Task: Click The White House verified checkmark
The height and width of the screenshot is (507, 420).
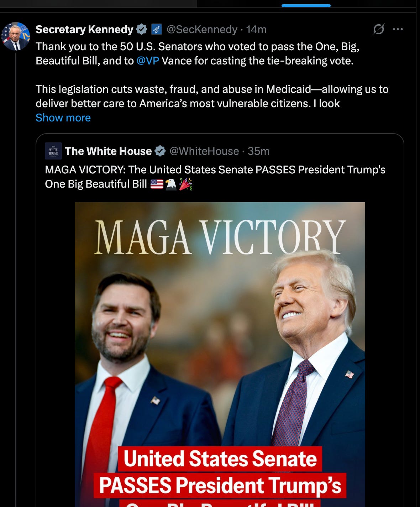Action: tap(160, 151)
